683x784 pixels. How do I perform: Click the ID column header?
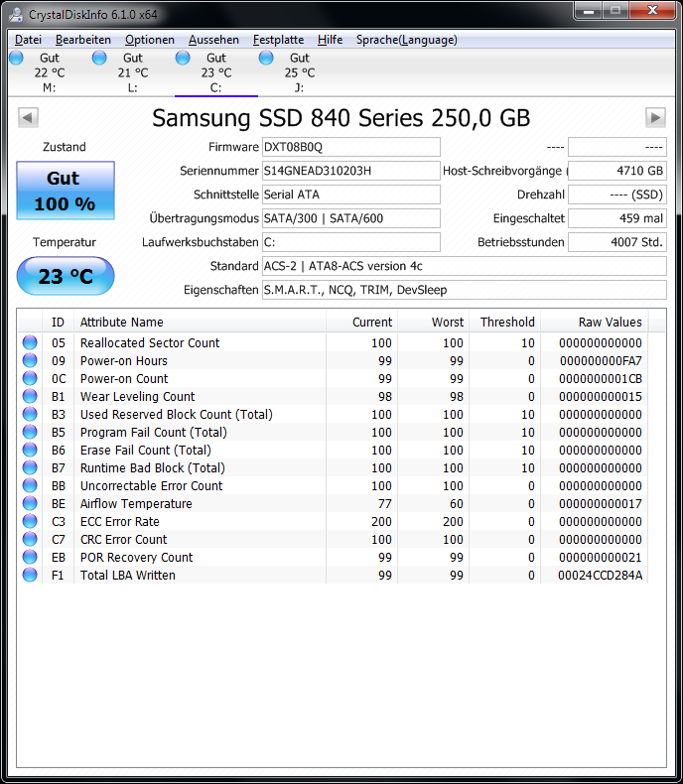click(58, 322)
